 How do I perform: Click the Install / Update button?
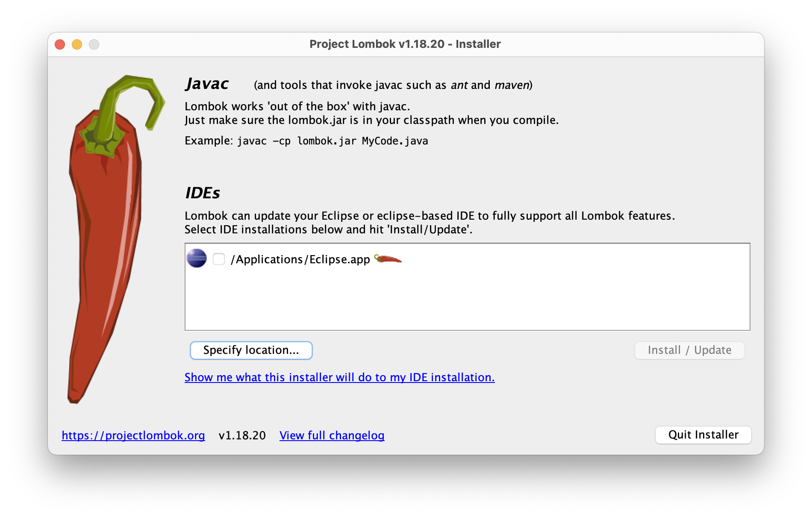(689, 350)
